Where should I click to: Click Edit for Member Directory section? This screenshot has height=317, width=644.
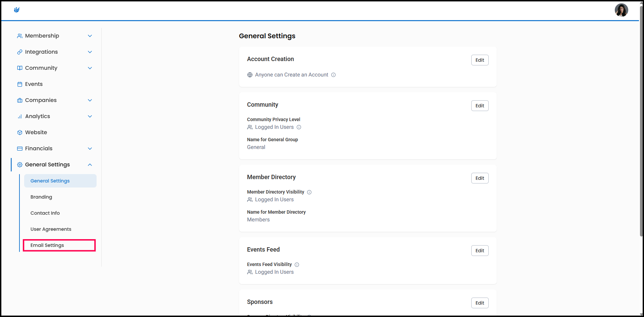(x=480, y=178)
